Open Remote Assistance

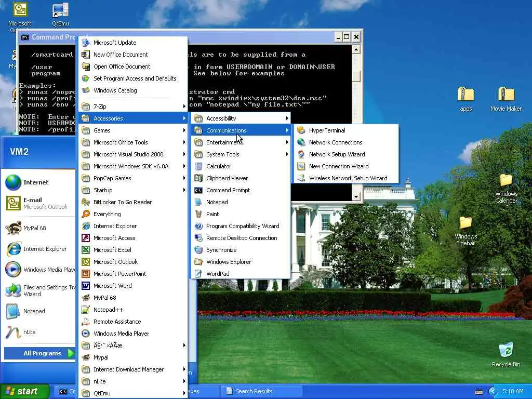(x=133, y=322)
